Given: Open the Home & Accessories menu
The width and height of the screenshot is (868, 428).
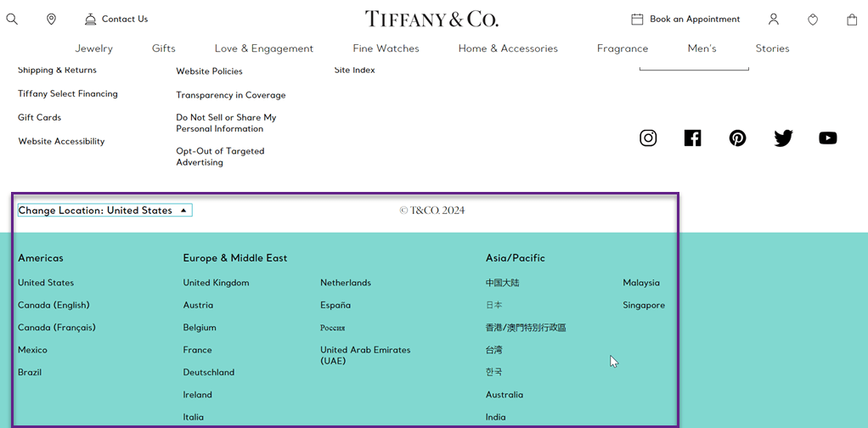Looking at the screenshot, I should [x=508, y=48].
